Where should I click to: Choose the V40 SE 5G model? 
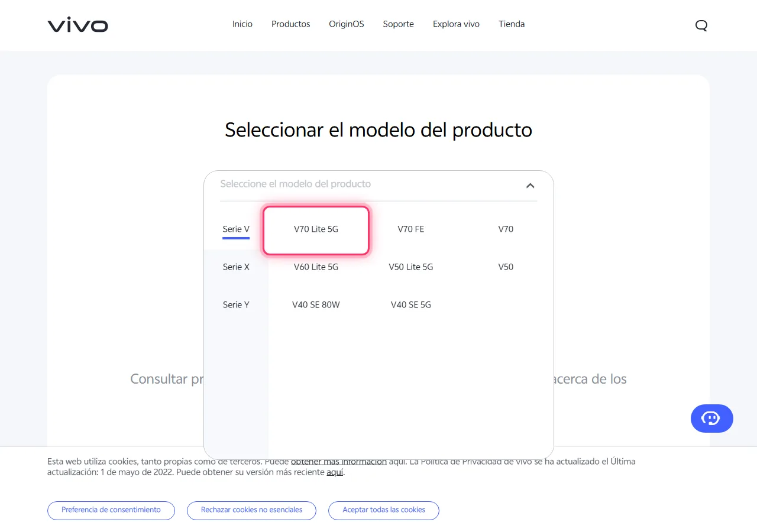(411, 305)
